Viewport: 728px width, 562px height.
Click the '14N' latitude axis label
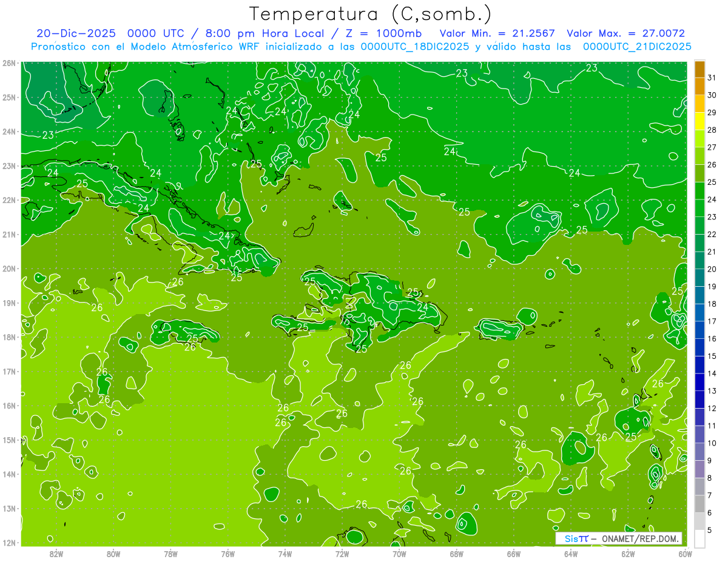coord(9,474)
